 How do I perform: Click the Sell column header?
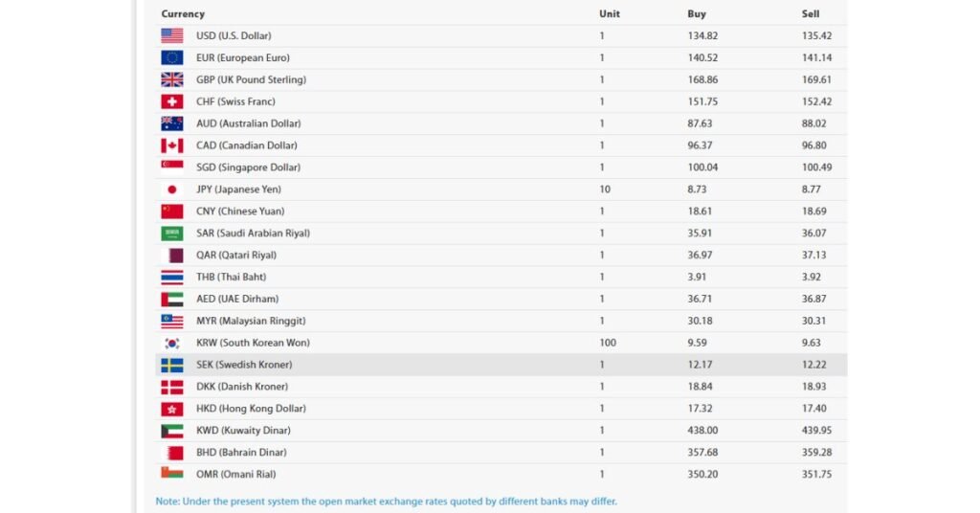[x=810, y=13]
